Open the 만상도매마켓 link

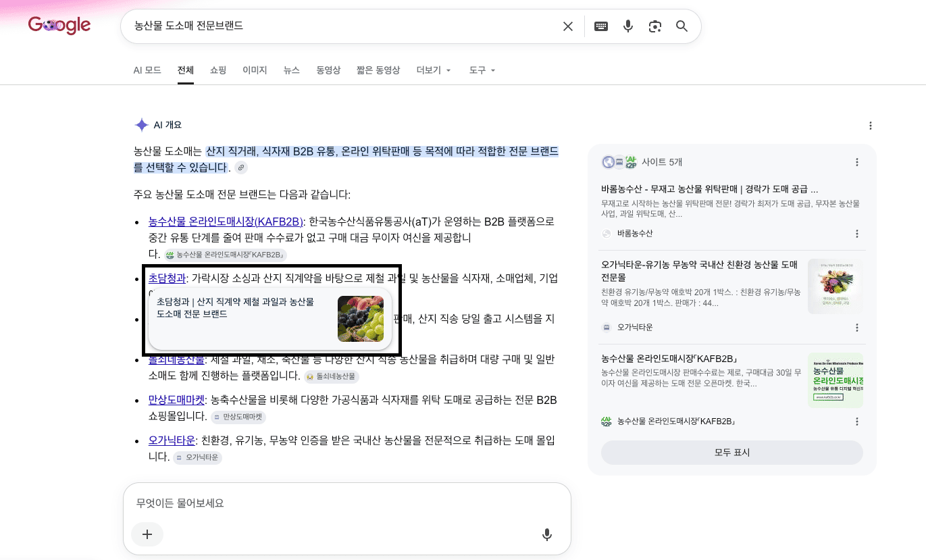[177, 400]
